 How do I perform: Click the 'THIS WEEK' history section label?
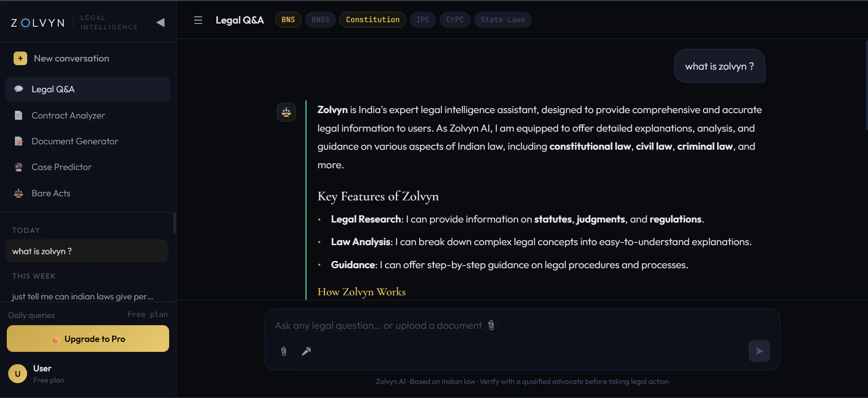[34, 276]
